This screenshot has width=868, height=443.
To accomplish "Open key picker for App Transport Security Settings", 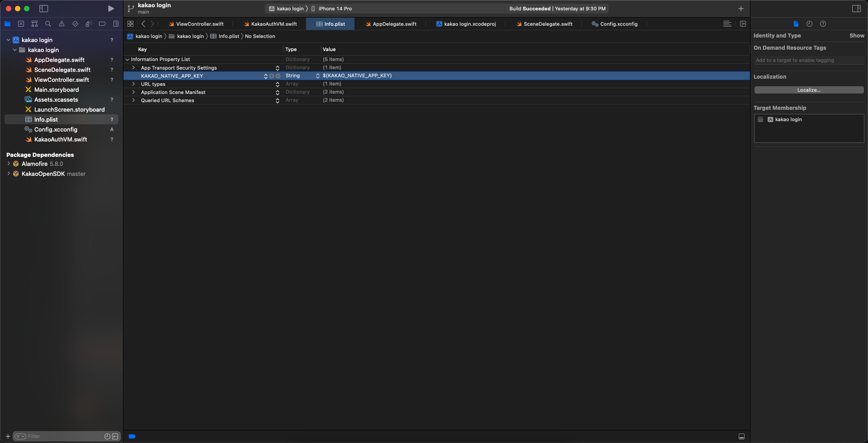I will pos(278,68).
